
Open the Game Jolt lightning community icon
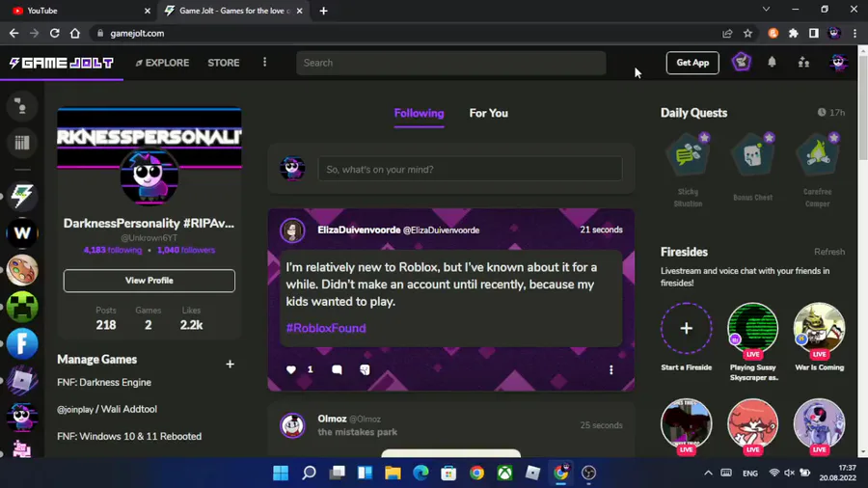(x=22, y=196)
